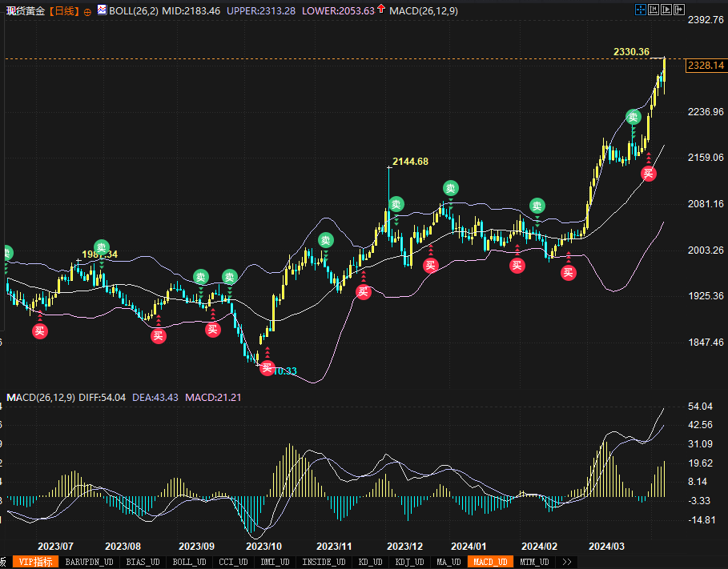
Task: Click the third chart tool icon, top-right
Action: (x=666, y=10)
